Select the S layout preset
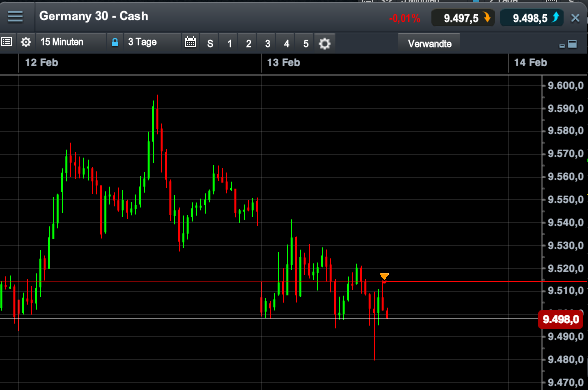The width and height of the screenshot is (588, 390). (210, 44)
